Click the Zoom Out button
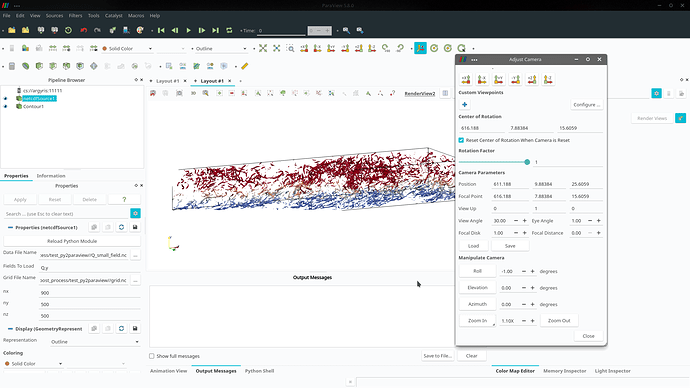Viewport: 690px width, 388px height. coord(559,321)
